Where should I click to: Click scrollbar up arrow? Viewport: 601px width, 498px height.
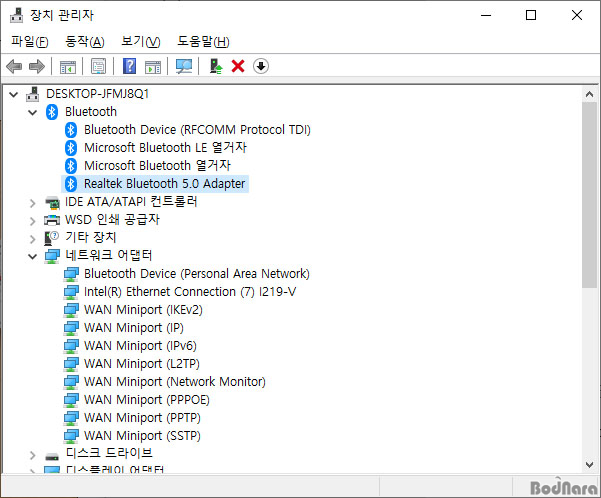[x=590, y=94]
